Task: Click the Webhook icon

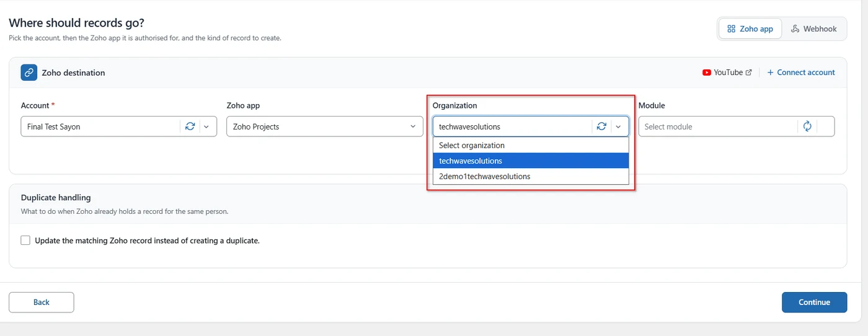Action: point(795,29)
